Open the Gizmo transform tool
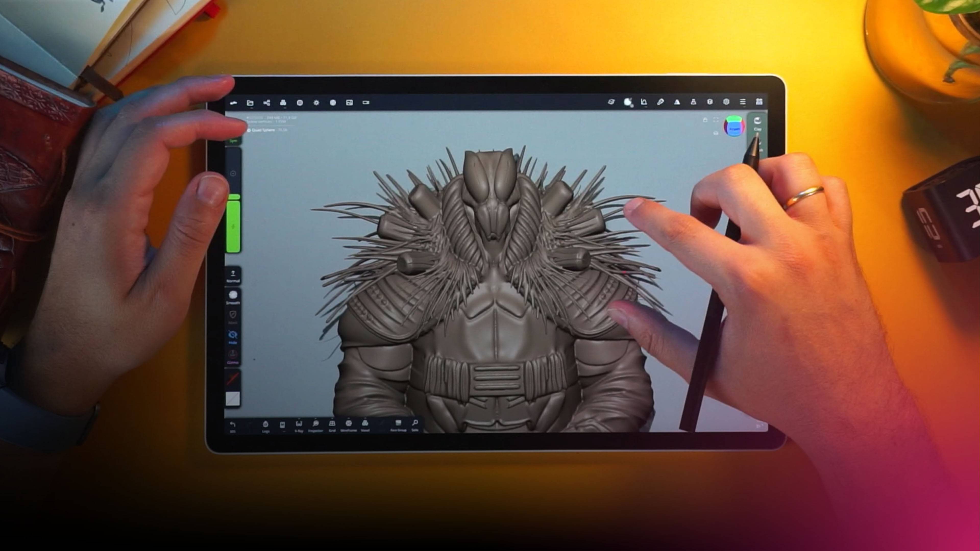The height and width of the screenshot is (551, 980). tap(233, 355)
